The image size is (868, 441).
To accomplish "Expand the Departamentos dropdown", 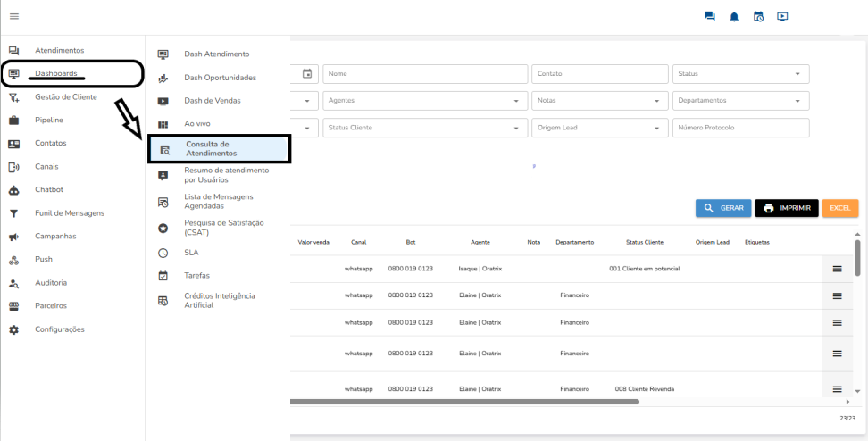I will [x=740, y=101].
